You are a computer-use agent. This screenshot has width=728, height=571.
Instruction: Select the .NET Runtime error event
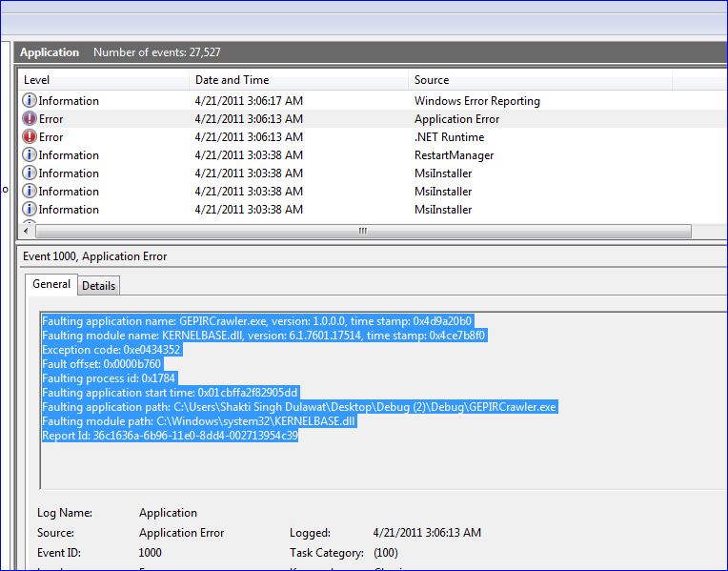click(x=373, y=137)
